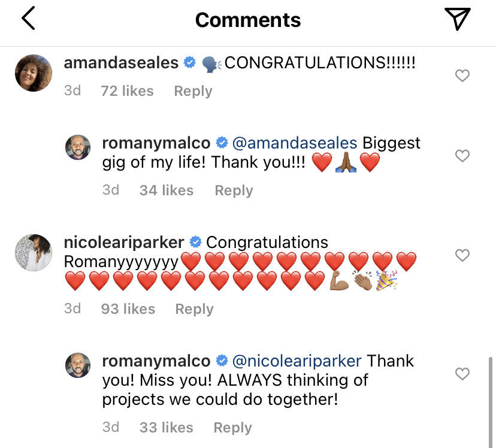View the 93 likes on nicoleariparker's comment
Viewport: 496px width, 448px height.
(128, 309)
